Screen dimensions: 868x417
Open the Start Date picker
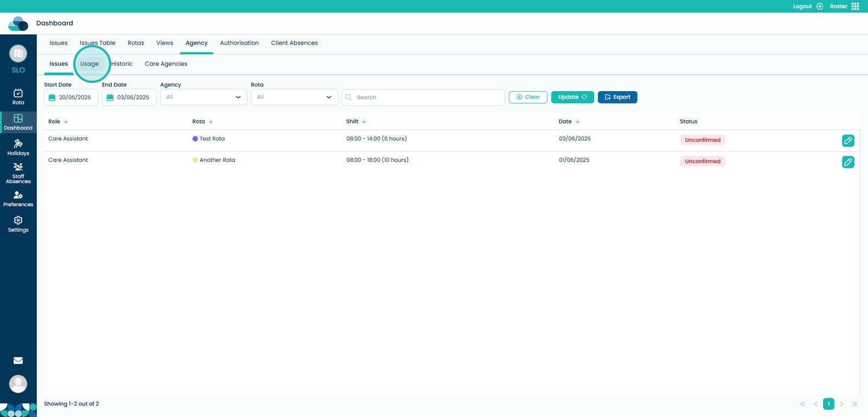pos(71,97)
